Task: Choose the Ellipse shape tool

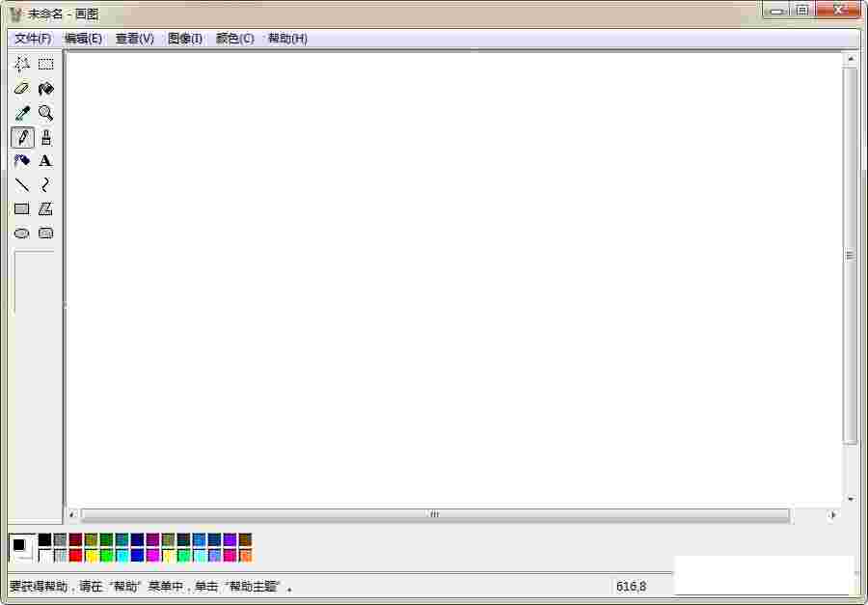Action: pos(21,233)
